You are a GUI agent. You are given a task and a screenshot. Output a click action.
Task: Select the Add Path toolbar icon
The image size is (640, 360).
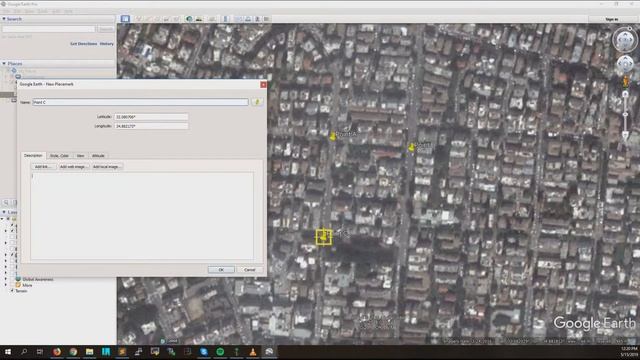pyautogui.click(x=158, y=19)
